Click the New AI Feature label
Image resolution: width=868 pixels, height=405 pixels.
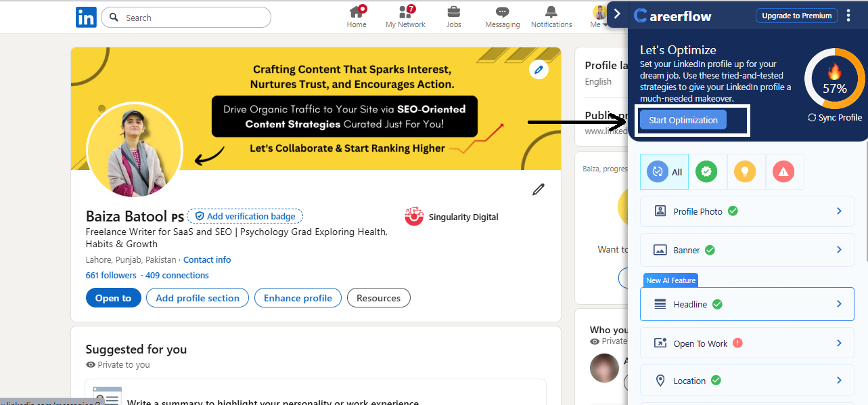pyautogui.click(x=670, y=280)
